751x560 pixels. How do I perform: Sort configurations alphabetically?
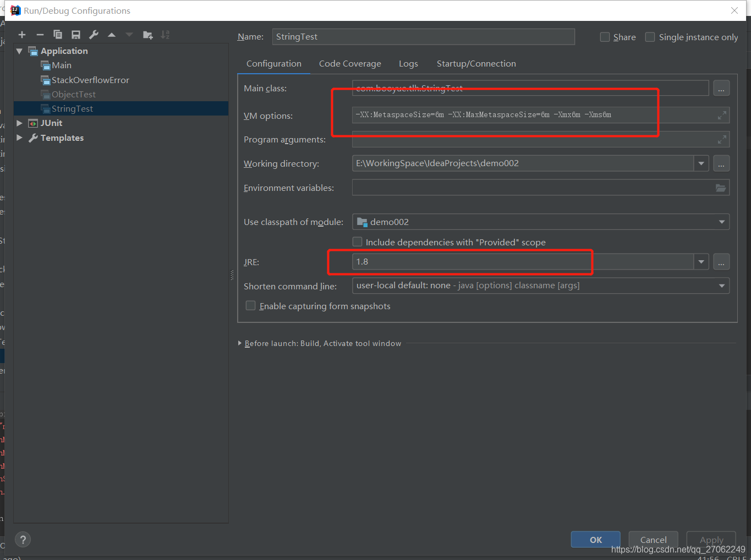tap(165, 34)
